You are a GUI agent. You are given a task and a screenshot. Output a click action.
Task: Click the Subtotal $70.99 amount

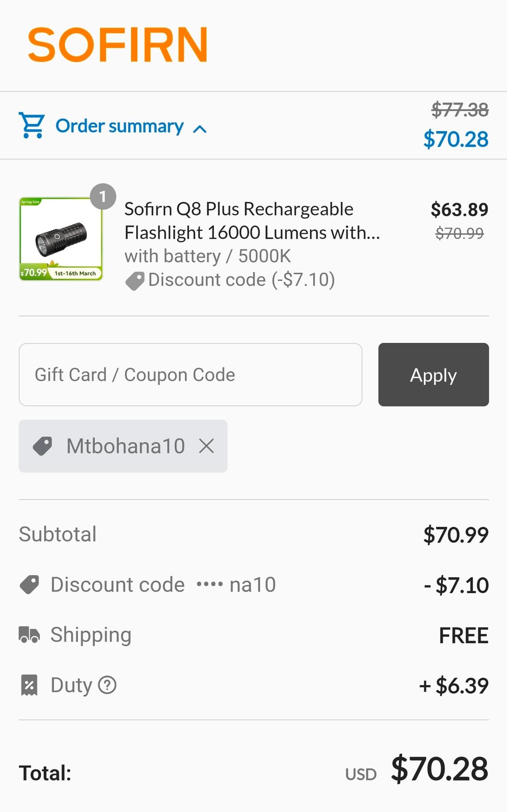tap(455, 535)
